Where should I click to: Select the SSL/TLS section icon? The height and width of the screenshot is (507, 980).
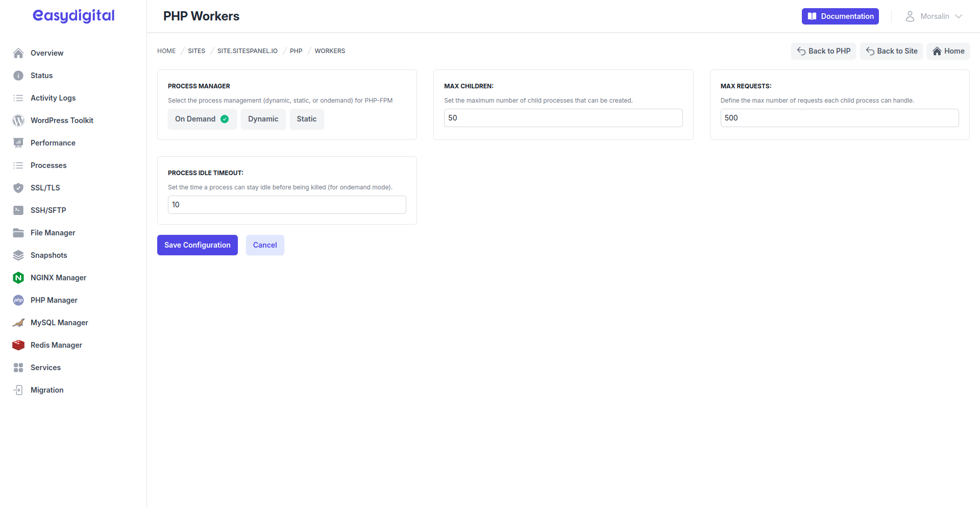click(x=18, y=187)
